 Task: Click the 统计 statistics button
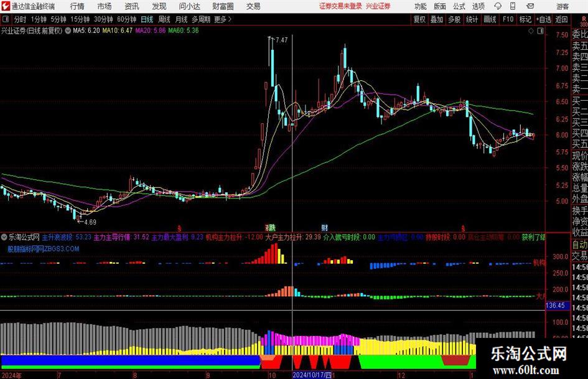click(x=472, y=19)
